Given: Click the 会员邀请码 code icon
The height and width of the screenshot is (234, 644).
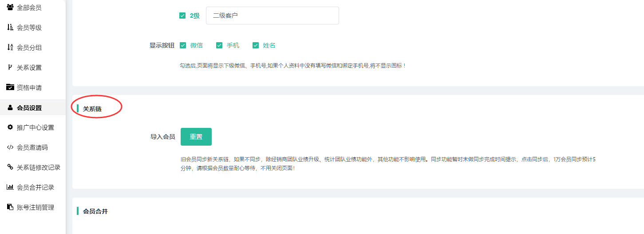Looking at the screenshot, I should (10, 147).
